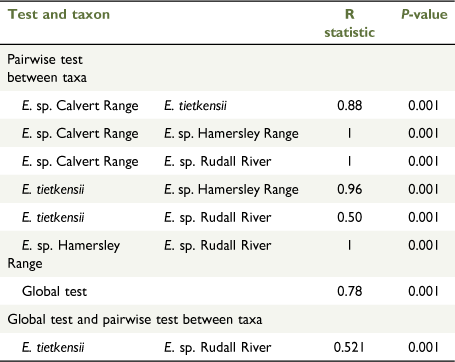Click R statistic value 0.521
Screen dimensions: 455x362
[349, 347]
